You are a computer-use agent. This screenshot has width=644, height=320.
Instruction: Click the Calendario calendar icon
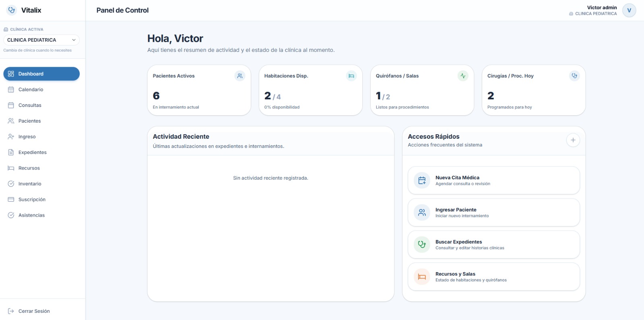pyautogui.click(x=11, y=89)
